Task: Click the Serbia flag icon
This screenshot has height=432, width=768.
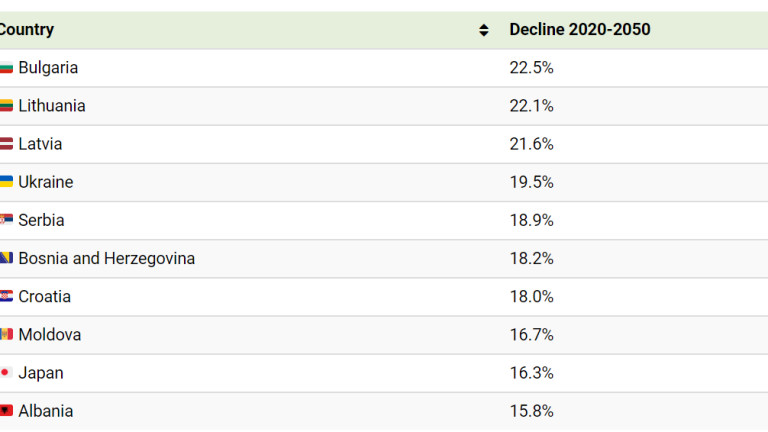Action: pos(6,220)
